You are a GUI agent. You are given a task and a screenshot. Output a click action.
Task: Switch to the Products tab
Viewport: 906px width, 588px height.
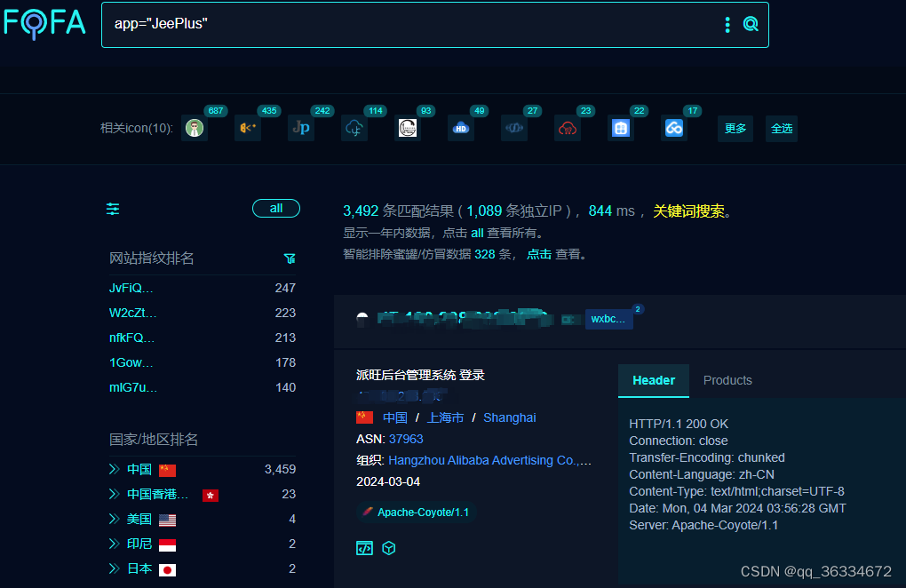(727, 381)
